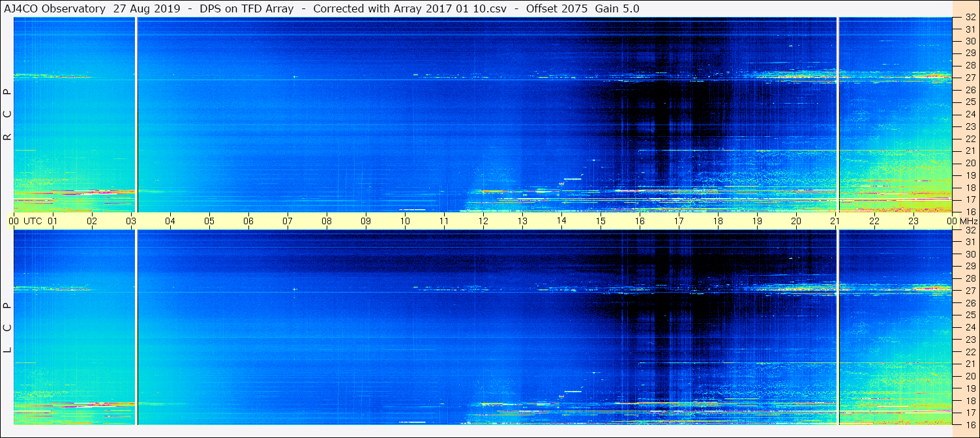
Task: Select the 09 hour tick label
Action: click(x=366, y=221)
